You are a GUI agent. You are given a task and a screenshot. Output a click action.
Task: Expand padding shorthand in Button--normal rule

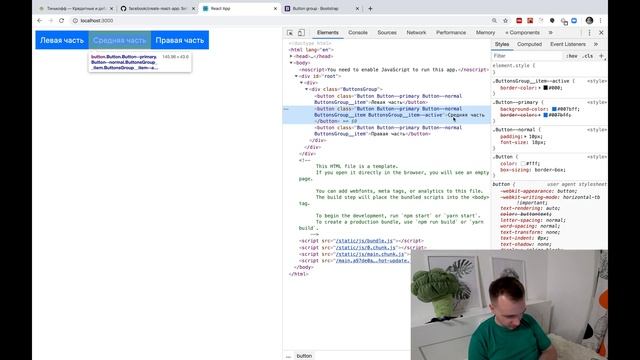click(x=526, y=136)
